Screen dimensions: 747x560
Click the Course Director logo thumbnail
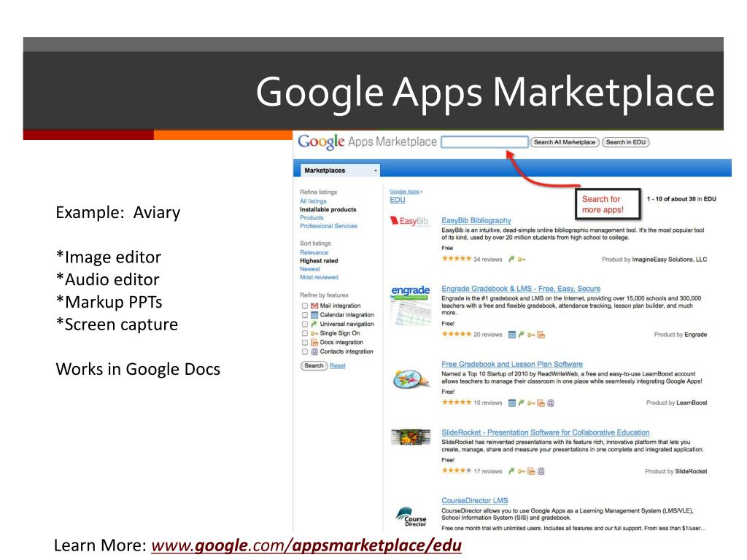411,517
